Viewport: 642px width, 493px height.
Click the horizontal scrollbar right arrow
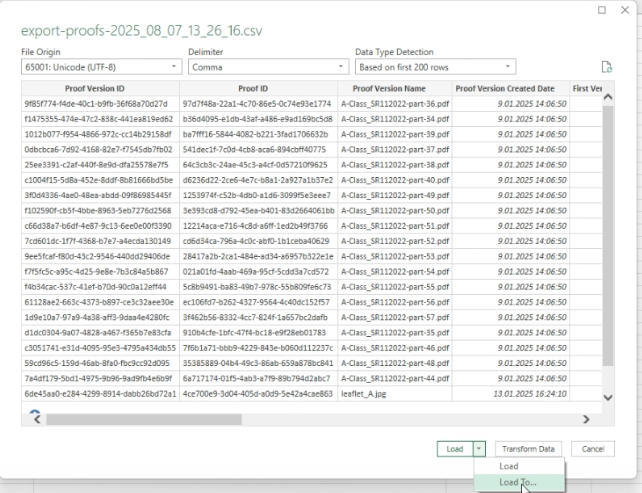tap(586, 419)
